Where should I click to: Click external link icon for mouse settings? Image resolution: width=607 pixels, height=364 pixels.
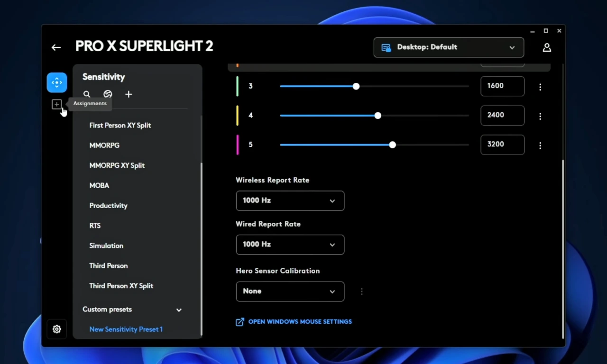(x=240, y=322)
